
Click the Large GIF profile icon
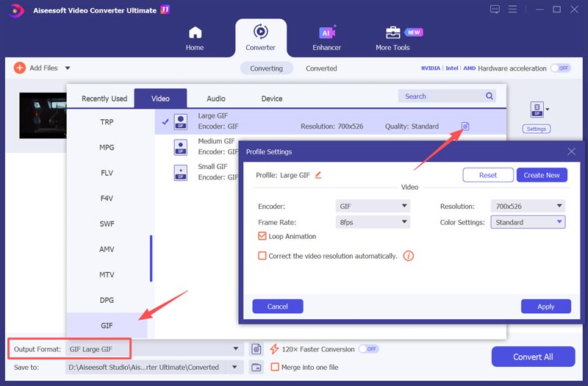[x=181, y=121]
